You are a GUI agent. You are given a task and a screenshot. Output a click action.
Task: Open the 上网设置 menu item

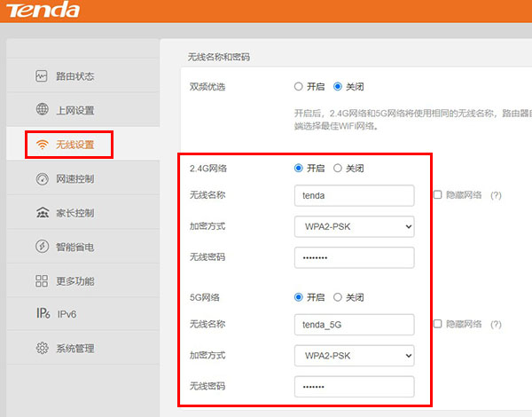(83, 110)
